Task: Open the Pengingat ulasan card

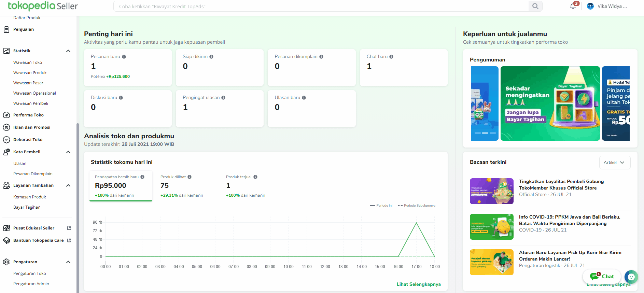Action: coord(220,109)
